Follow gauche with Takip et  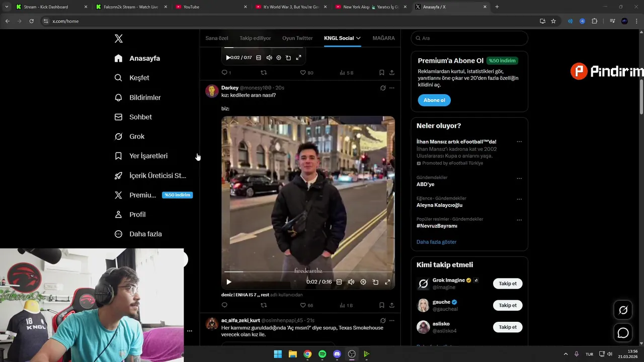tap(508, 305)
